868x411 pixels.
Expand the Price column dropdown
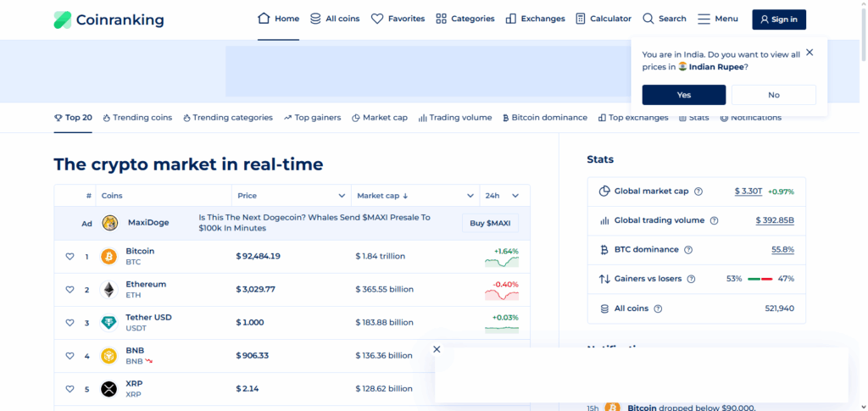[342, 196]
